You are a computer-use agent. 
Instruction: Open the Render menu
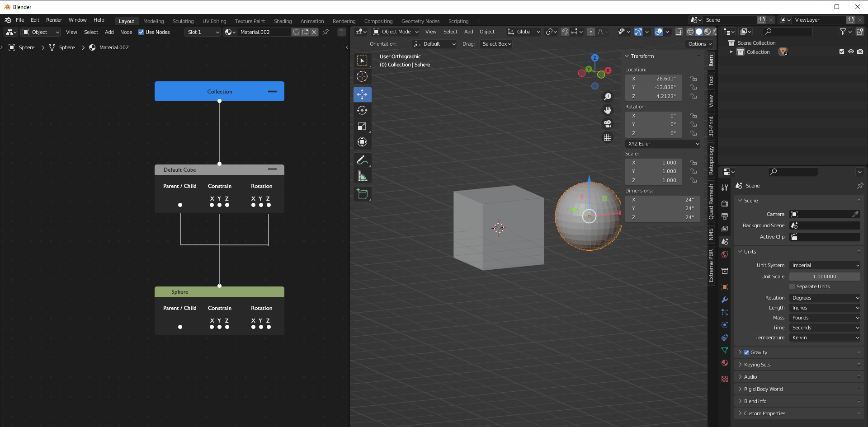click(54, 20)
